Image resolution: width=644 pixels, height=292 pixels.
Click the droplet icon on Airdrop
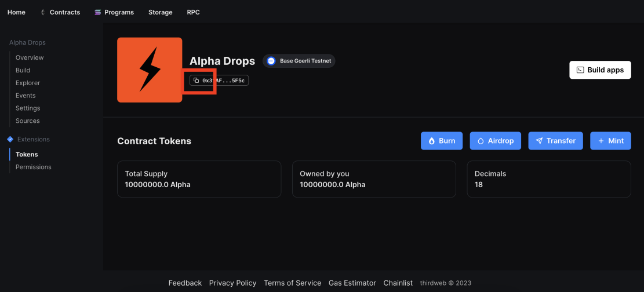click(481, 141)
